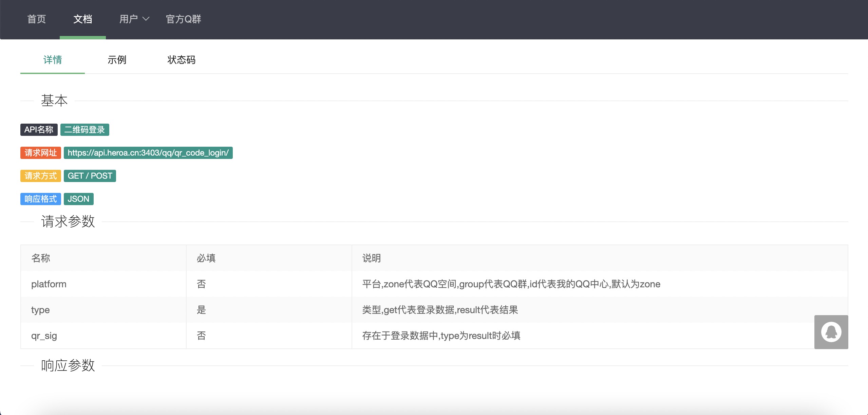Switch to the 详情 tab
Image resolution: width=868 pixels, height=415 pixels.
coord(53,60)
